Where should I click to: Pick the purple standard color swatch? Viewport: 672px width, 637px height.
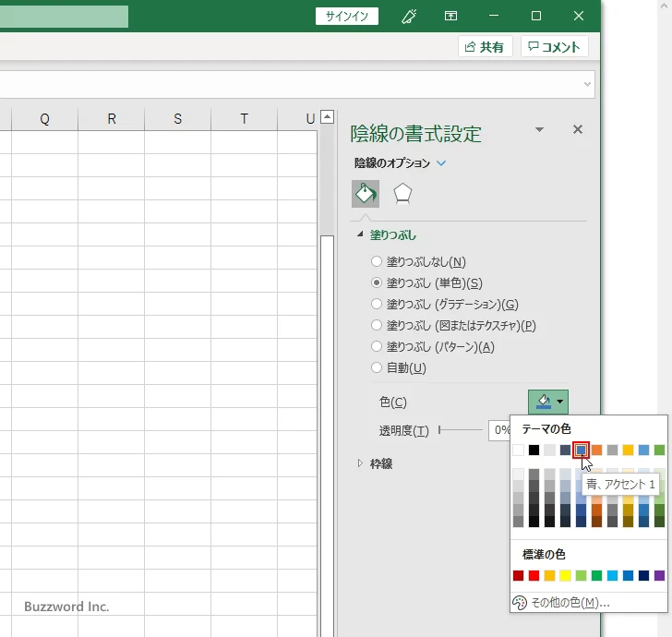pos(660,575)
